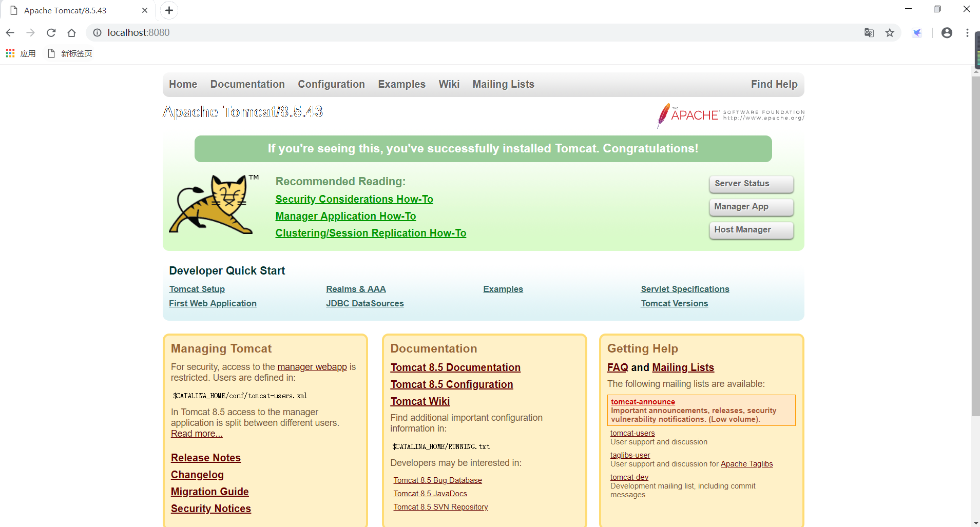Image resolution: width=980 pixels, height=527 pixels.
Task: Open Configuration in the nav bar
Action: pyautogui.click(x=331, y=84)
